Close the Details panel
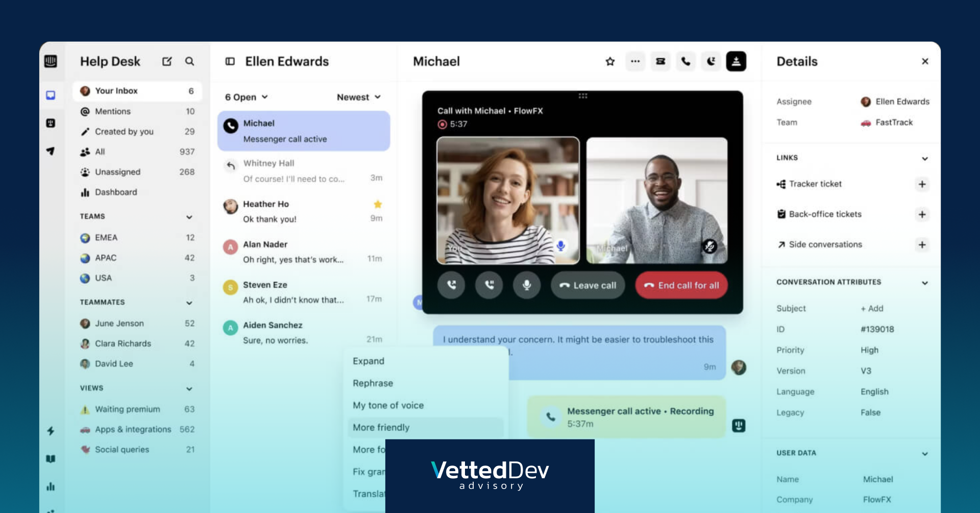980x513 pixels. click(925, 61)
